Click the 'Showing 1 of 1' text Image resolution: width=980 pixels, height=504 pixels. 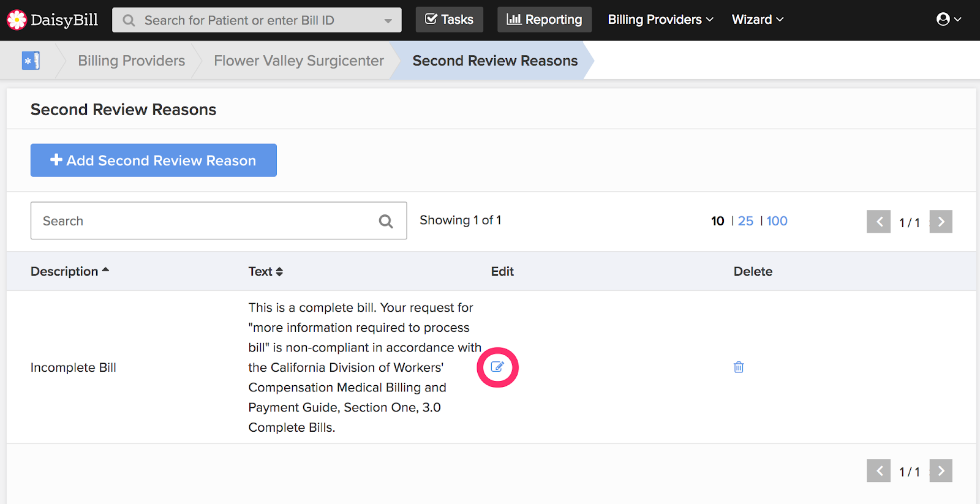point(461,220)
